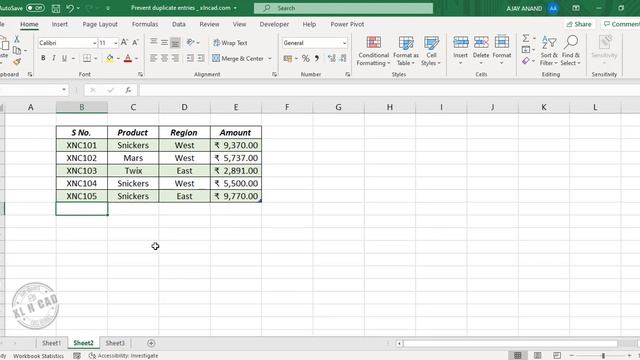This screenshot has height=360, width=640.
Task: Click Bold formatting button
Action: click(x=43, y=58)
